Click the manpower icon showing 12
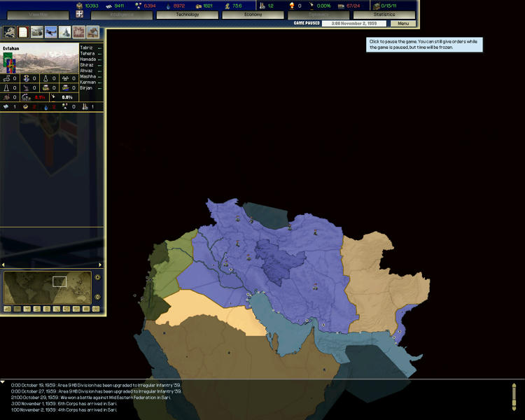Screen dimensions: 525x420 click(x=262, y=6)
